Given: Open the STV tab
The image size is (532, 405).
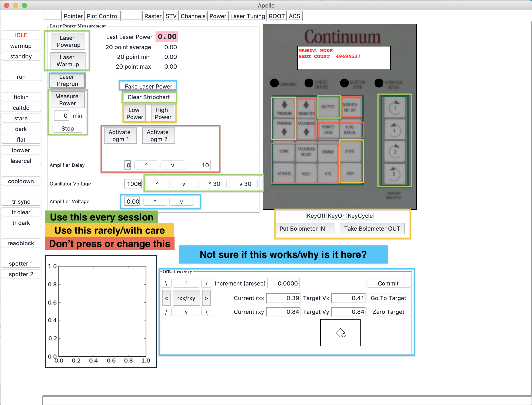Looking at the screenshot, I should click(171, 16).
